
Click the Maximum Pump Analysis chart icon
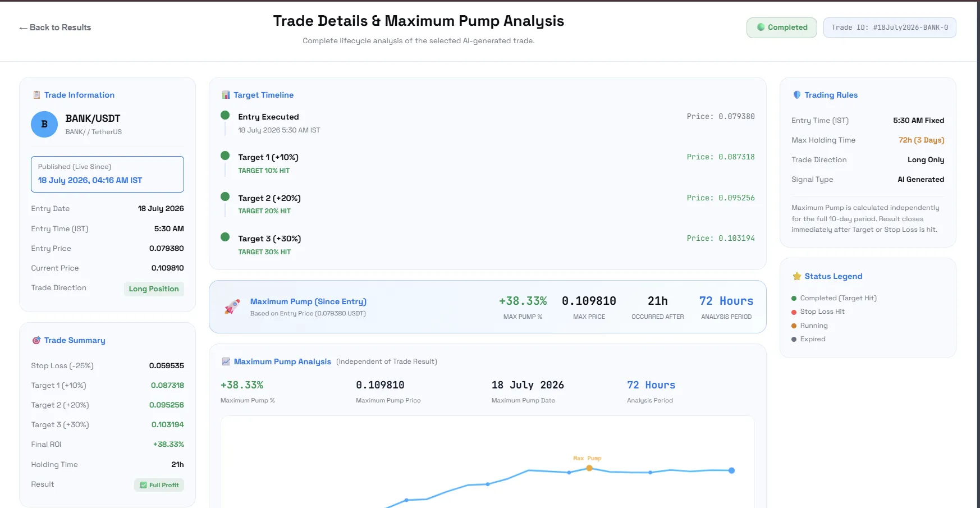coord(226,361)
